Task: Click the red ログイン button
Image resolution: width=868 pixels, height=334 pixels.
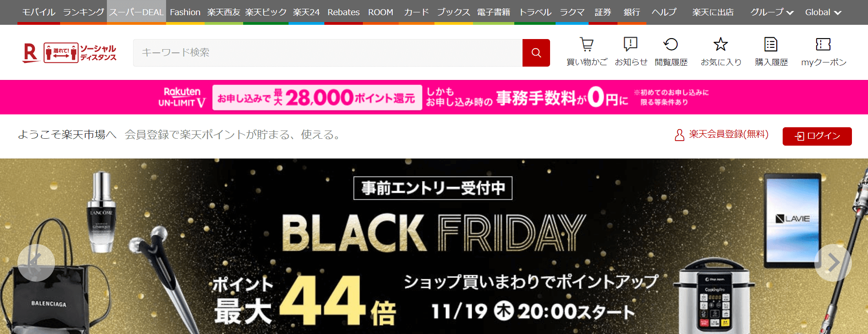Action: click(x=817, y=136)
